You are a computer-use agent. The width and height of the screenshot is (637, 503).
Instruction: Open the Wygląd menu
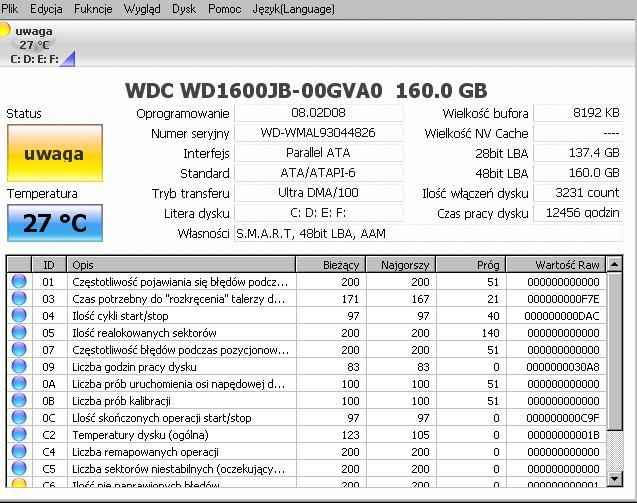pyautogui.click(x=142, y=9)
